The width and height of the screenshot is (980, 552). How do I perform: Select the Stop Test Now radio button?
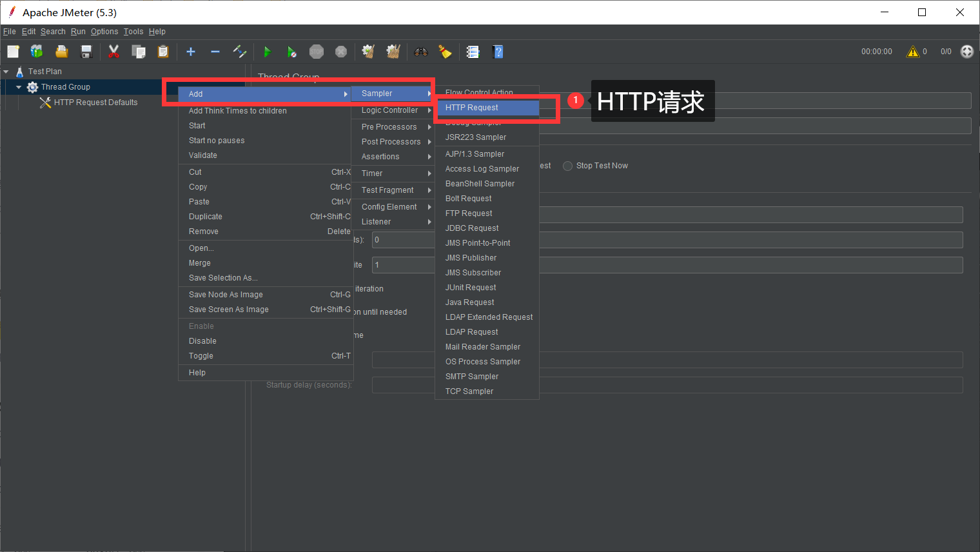[x=567, y=166]
